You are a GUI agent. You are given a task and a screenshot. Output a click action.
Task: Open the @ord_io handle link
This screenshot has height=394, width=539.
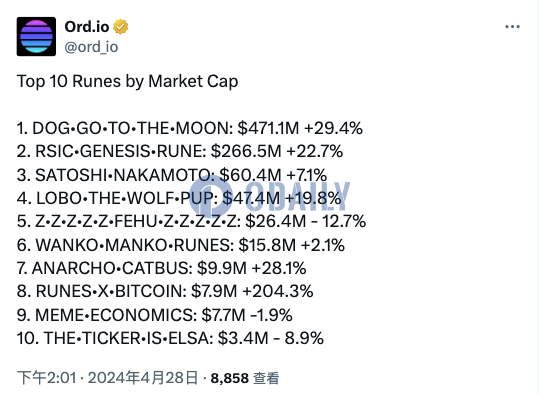click(x=91, y=47)
